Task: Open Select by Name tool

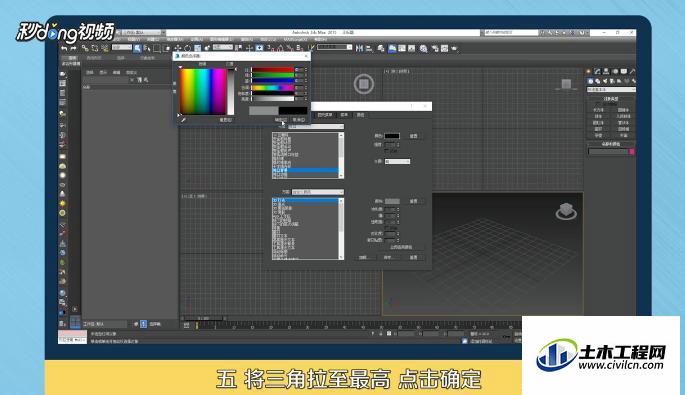Action: 147,48
